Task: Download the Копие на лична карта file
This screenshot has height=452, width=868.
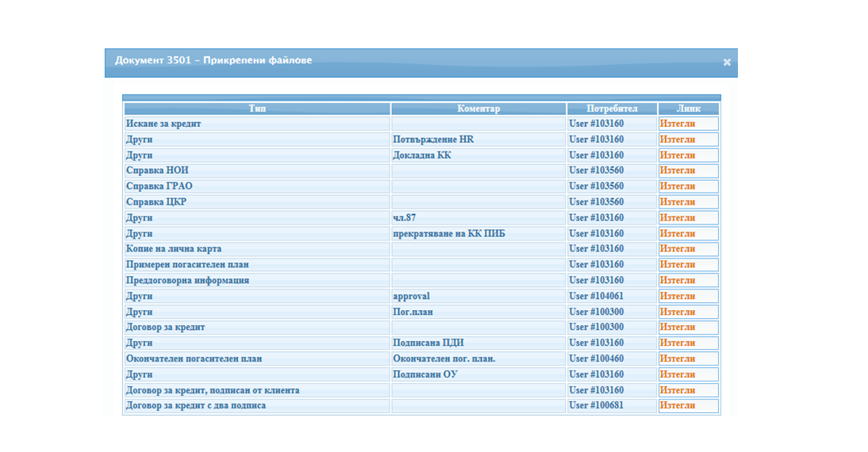Action: [677, 249]
